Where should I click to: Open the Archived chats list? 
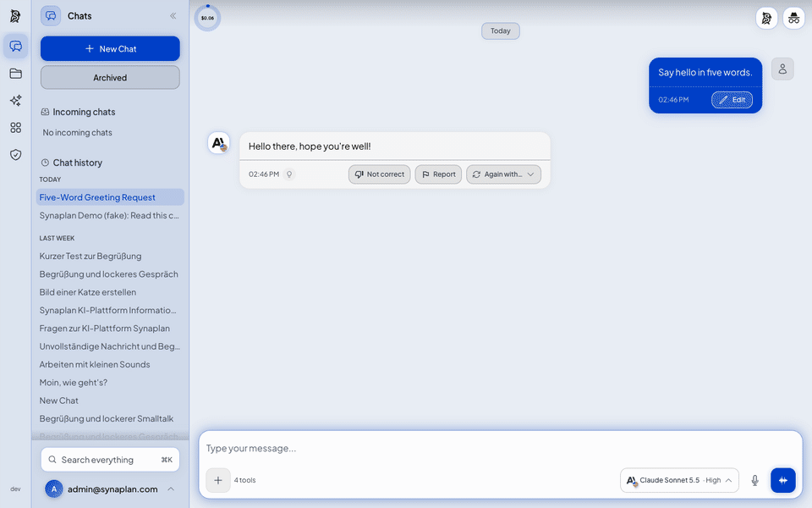(x=110, y=78)
